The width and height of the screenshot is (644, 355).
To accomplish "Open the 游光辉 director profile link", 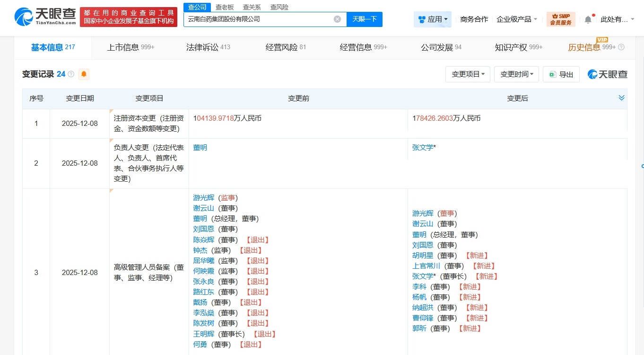I will [423, 213].
